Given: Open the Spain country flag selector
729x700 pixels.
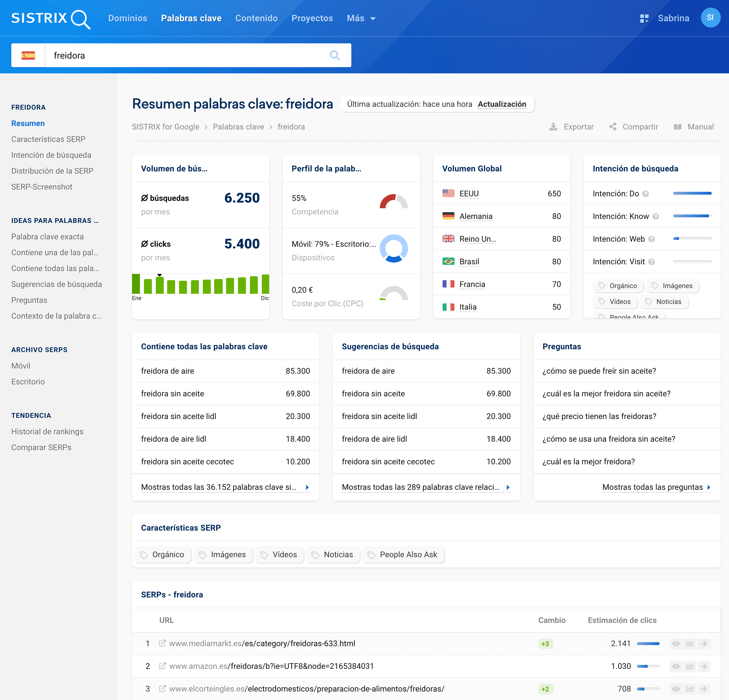Looking at the screenshot, I should click(28, 56).
